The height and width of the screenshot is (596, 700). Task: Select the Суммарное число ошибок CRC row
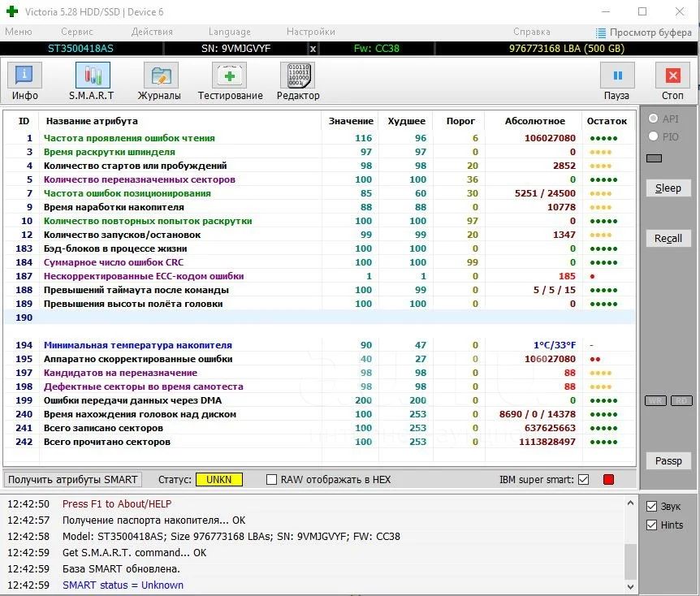(320, 262)
